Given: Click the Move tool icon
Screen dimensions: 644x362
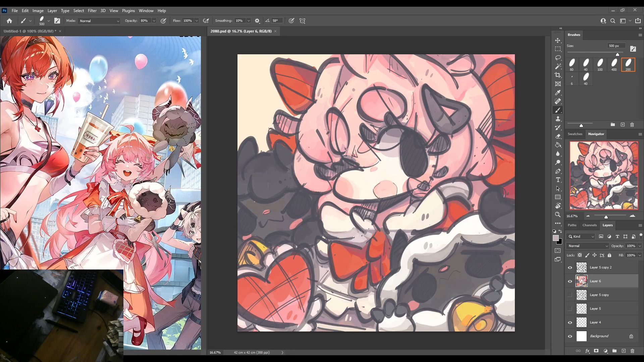Looking at the screenshot, I should point(558,40).
